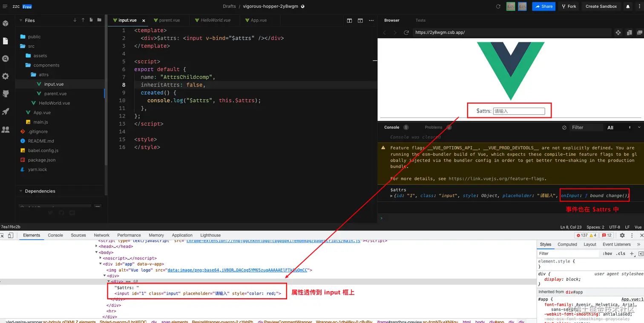
Task: Close the input.vue editor tab
Action: (x=144, y=20)
